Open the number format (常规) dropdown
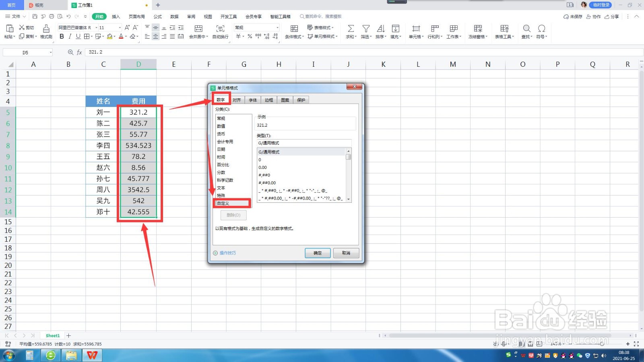The width and height of the screenshot is (644, 362). 277,28
